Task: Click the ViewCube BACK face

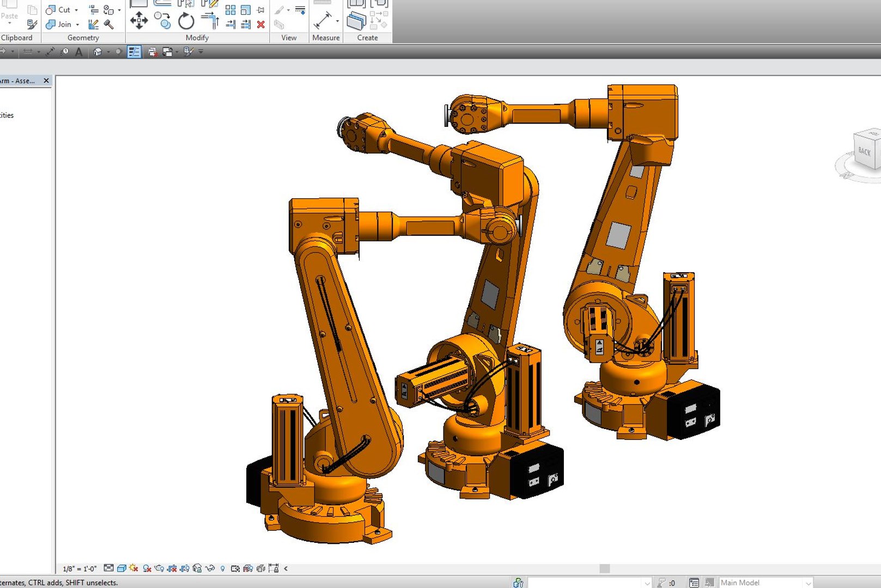Action: pyautogui.click(x=865, y=151)
